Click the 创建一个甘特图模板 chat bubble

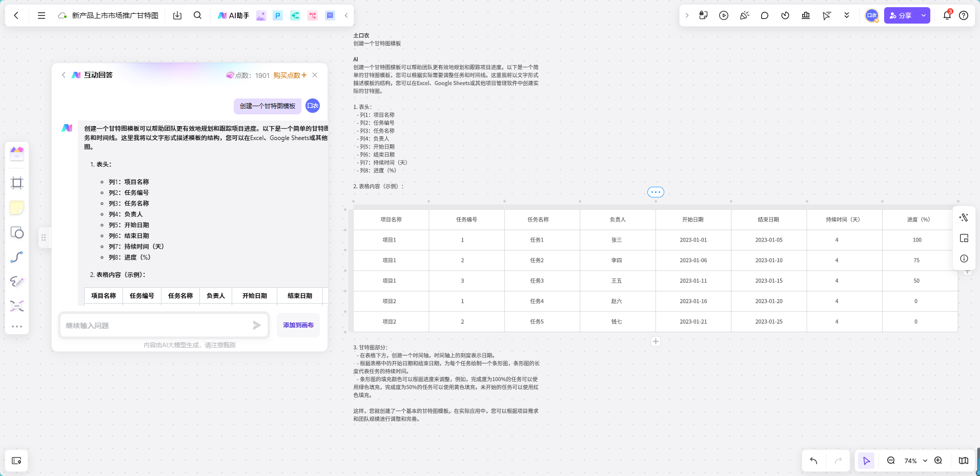point(268,106)
